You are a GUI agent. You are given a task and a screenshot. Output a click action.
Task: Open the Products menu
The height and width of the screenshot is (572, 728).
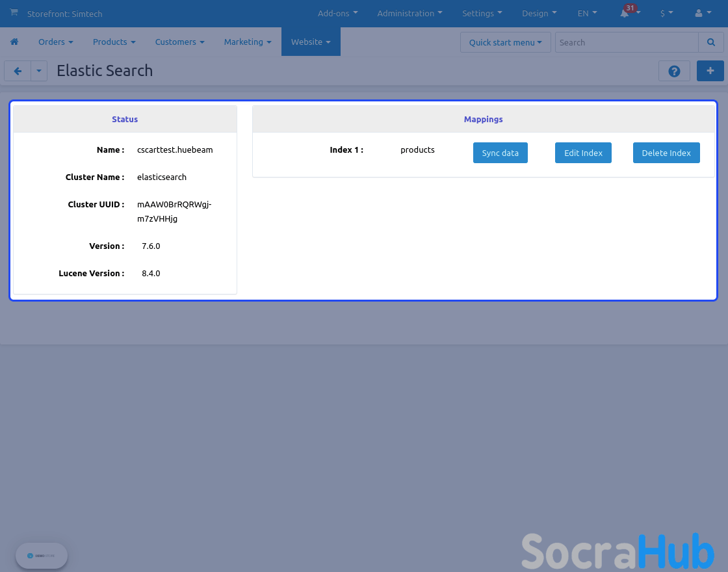[x=114, y=42]
